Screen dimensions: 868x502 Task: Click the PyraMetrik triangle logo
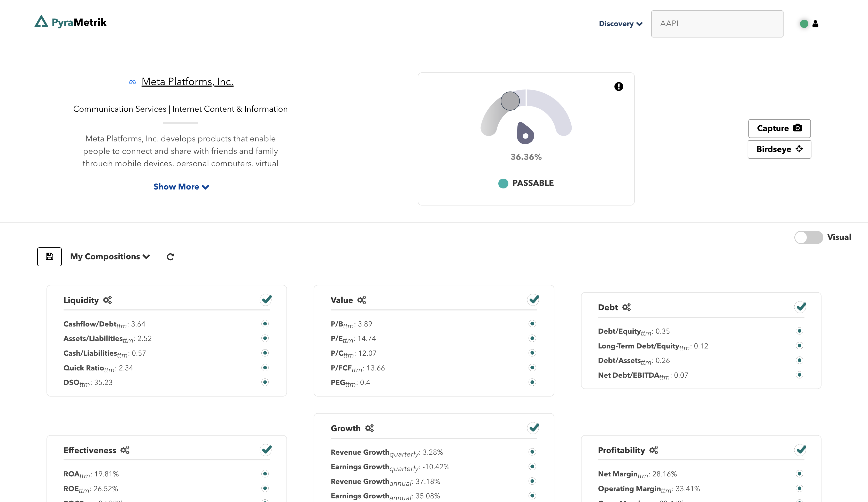[x=41, y=21]
